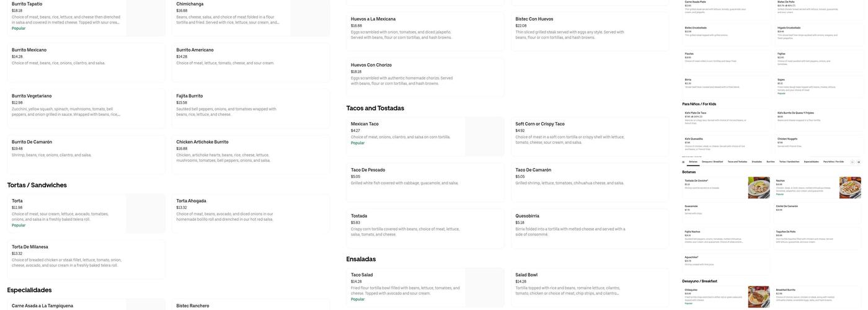
Task: Go to the Especialidades tab
Action: (811, 162)
